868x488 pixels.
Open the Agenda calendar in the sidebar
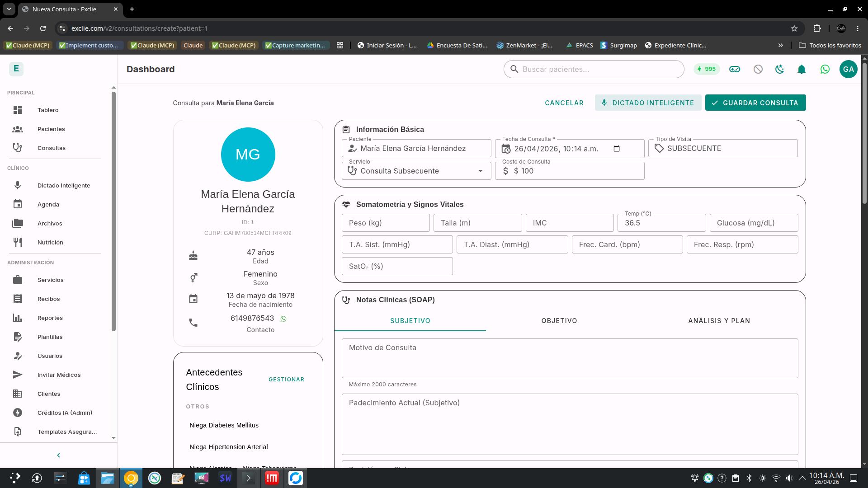pos(48,204)
